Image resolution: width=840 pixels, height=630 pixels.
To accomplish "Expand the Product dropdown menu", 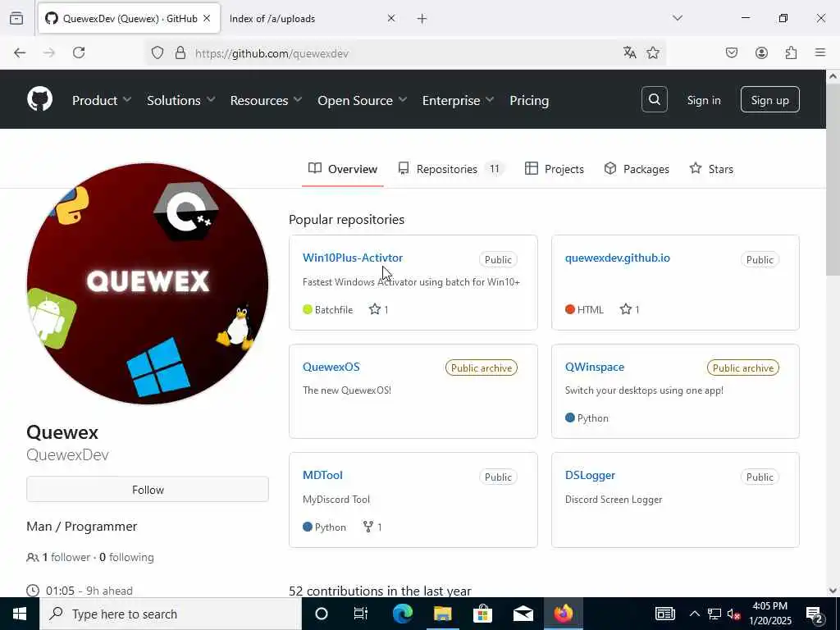I will pos(102,100).
